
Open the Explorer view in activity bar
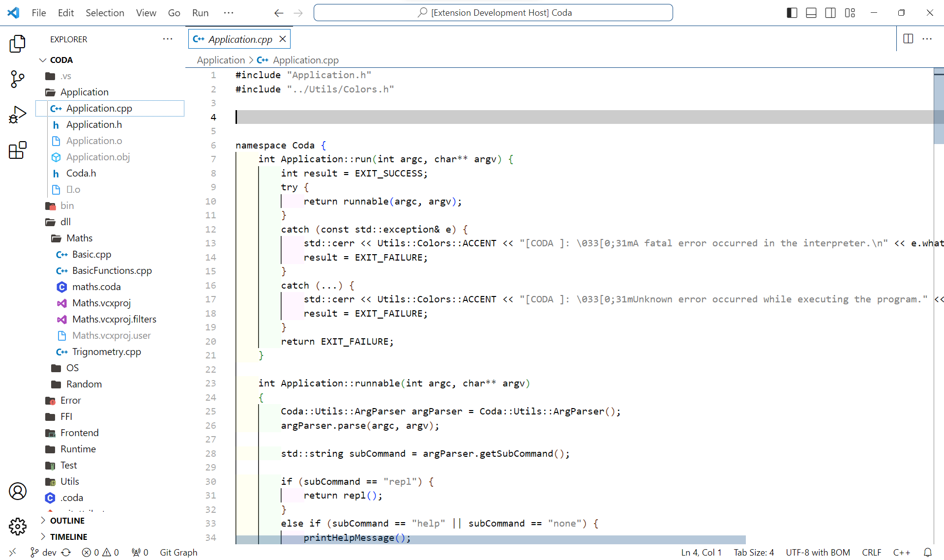pos(18,44)
